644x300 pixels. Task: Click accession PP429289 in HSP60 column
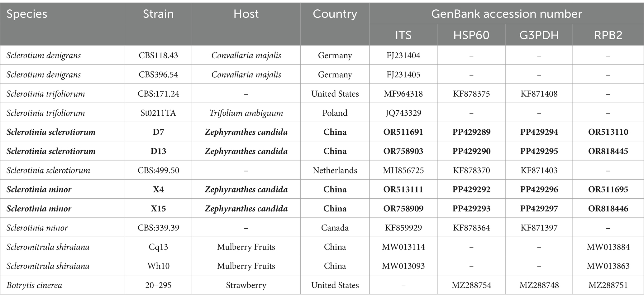coord(471,132)
